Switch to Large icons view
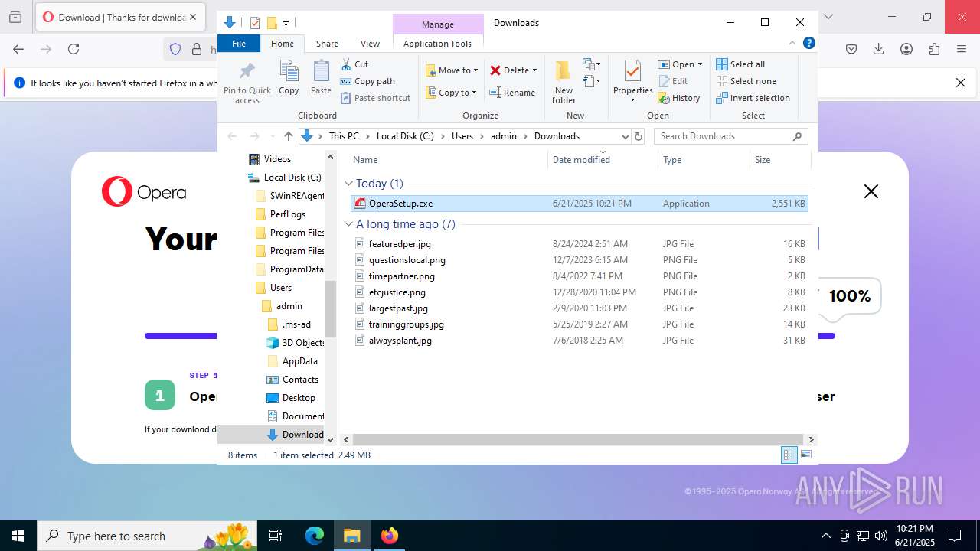Viewport: 980px width, 551px height. [x=805, y=455]
